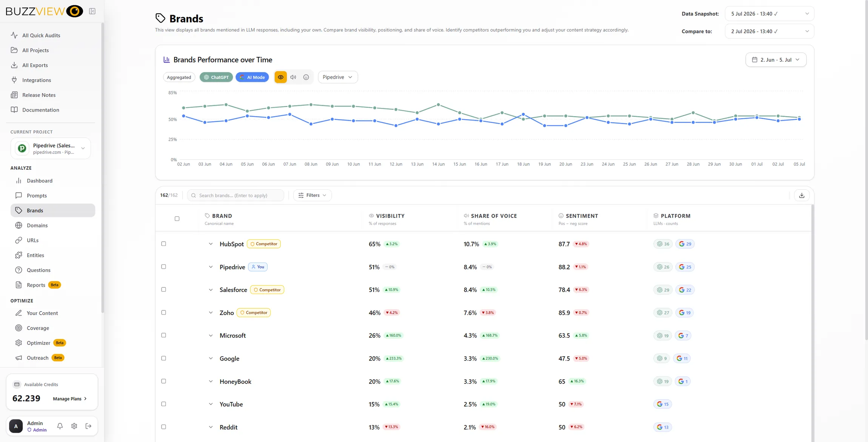Select the Aggregated chart button
The height and width of the screenshot is (442, 868).
coord(179,77)
